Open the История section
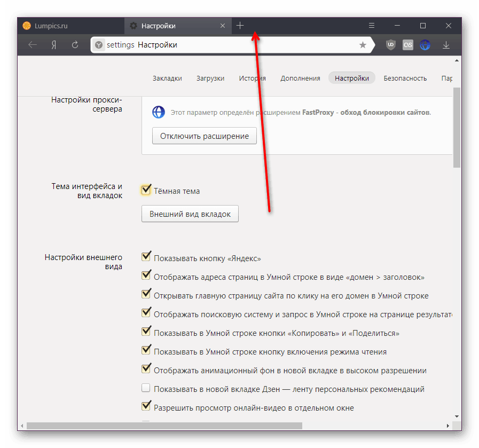The height and width of the screenshot is (448, 479). pyautogui.click(x=253, y=78)
